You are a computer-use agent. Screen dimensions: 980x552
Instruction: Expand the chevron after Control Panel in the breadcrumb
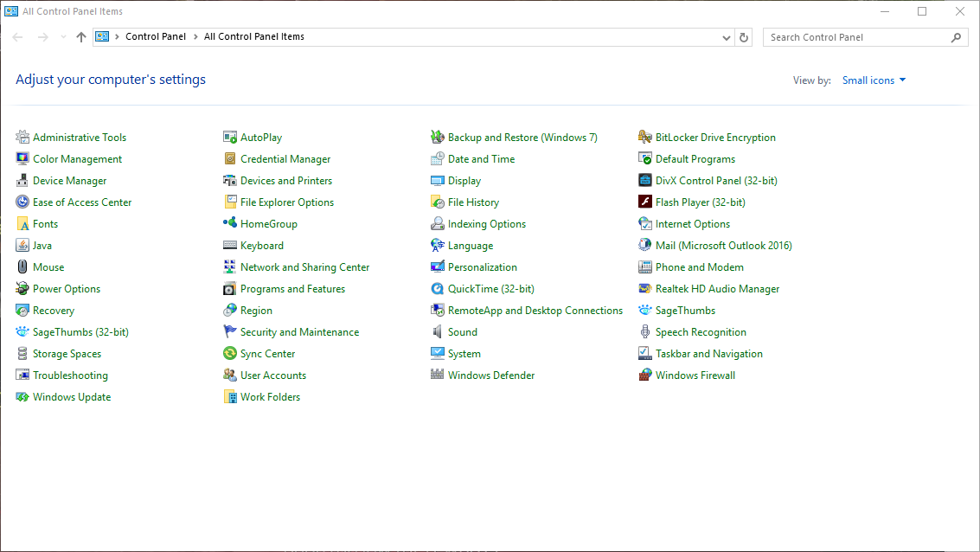pos(195,37)
